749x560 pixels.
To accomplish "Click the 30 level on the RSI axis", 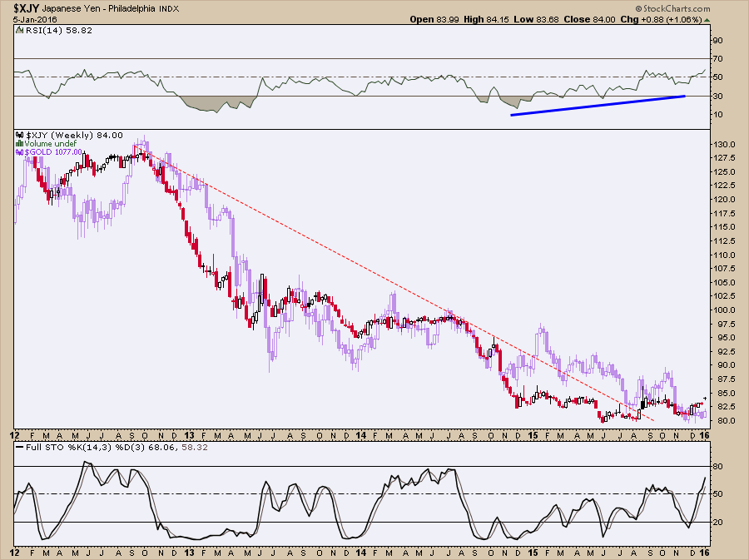I will tap(717, 96).
